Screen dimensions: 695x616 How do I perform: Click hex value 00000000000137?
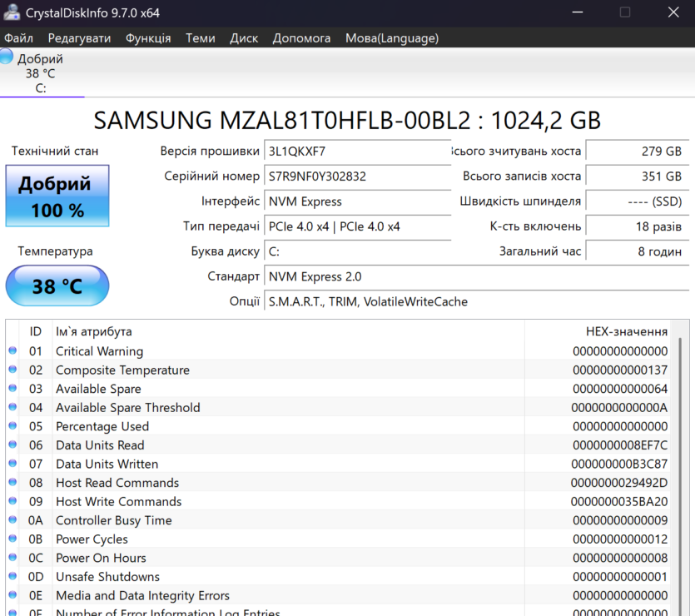[x=620, y=370]
